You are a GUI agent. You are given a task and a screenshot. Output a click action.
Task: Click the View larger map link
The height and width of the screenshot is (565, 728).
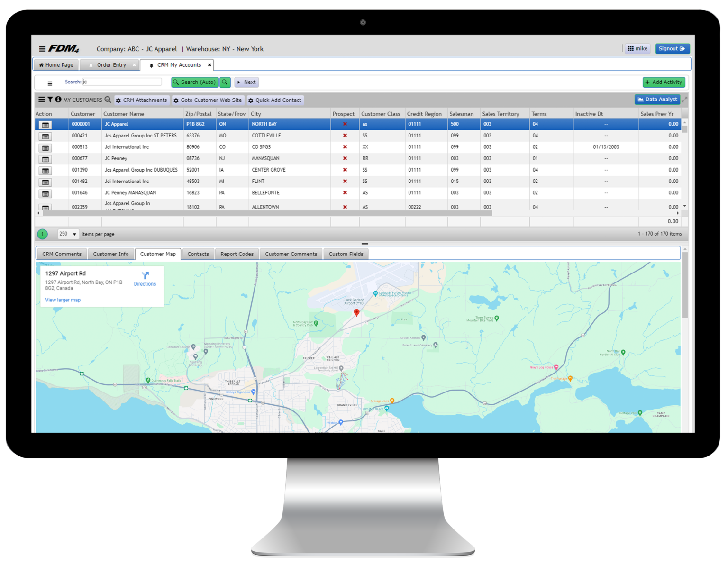63,300
